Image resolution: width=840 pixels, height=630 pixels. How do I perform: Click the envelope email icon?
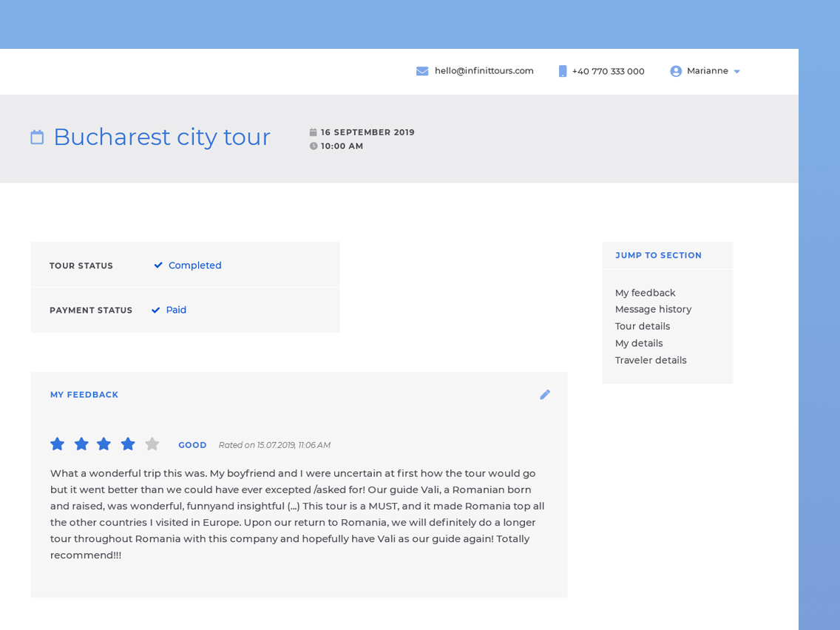coord(422,71)
